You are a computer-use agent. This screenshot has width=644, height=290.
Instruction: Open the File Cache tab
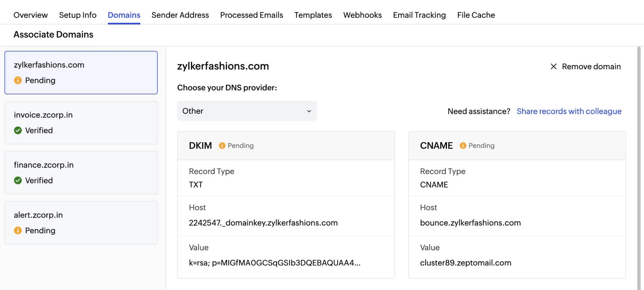(476, 15)
